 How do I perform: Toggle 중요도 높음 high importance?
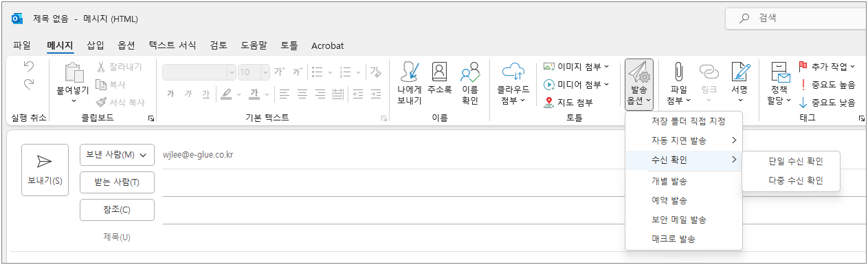[x=827, y=85]
